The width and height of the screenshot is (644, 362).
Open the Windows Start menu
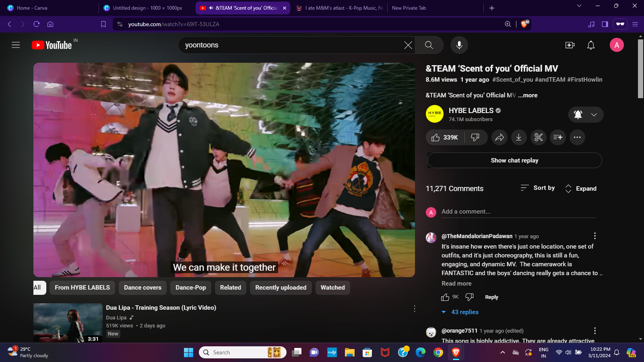click(188, 353)
